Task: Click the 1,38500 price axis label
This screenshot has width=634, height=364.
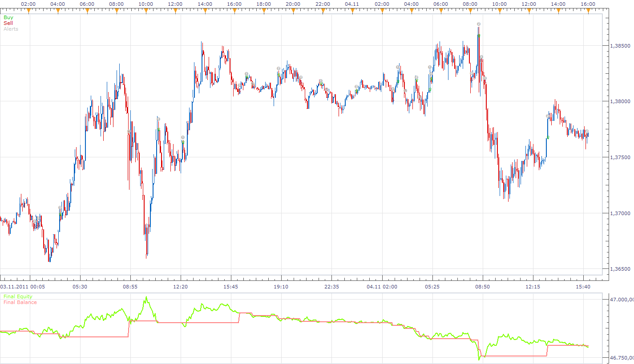Action: [620, 46]
